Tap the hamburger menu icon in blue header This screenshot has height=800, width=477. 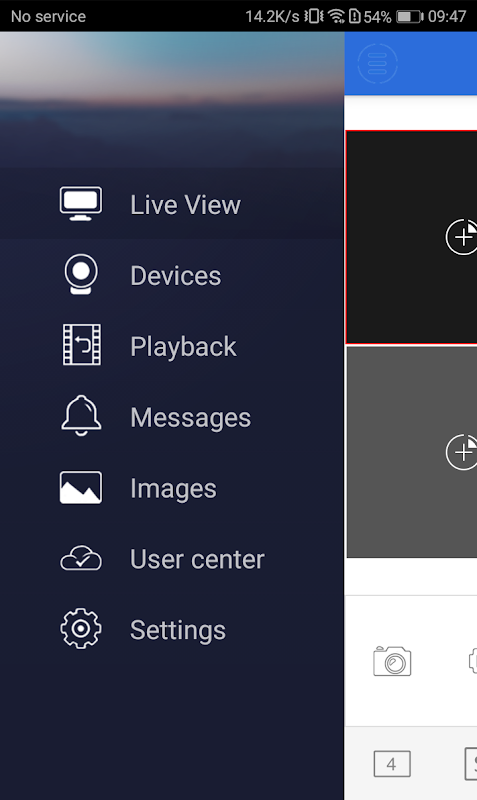pyautogui.click(x=378, y=64)
